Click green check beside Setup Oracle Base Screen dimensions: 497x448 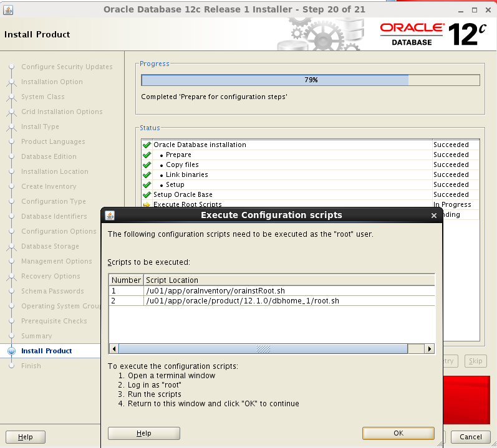click(x=147, y=194)
